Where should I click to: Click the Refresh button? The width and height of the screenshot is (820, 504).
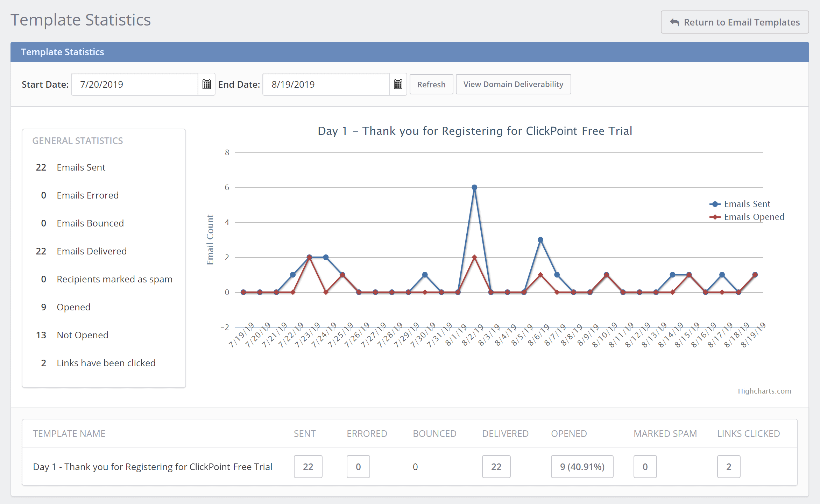click(x=431, y=84)
